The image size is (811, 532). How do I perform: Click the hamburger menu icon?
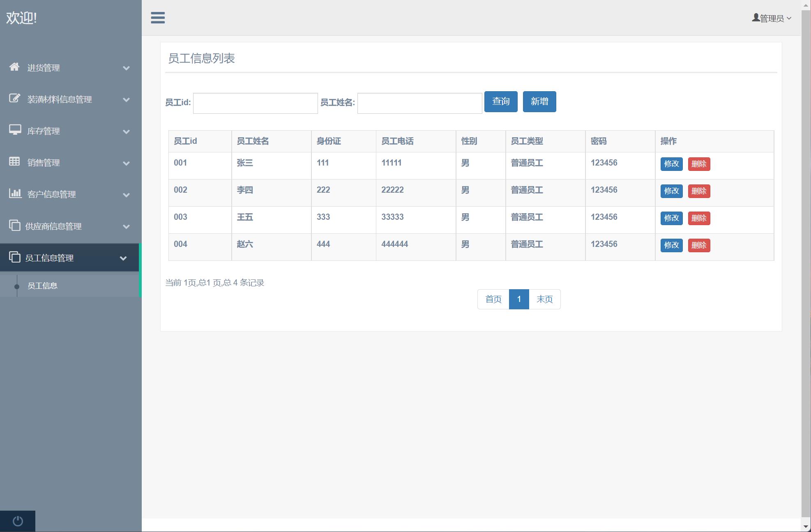(158, 18)
